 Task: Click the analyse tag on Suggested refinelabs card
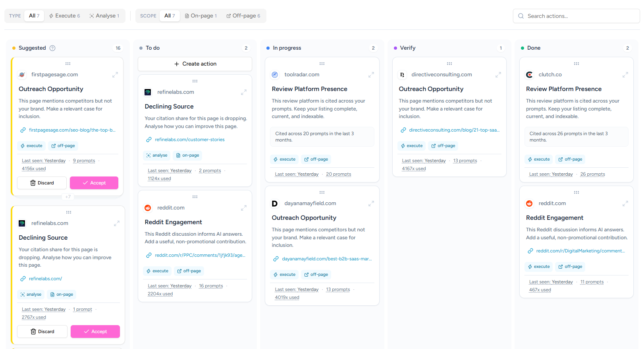(x=31, y=295)
